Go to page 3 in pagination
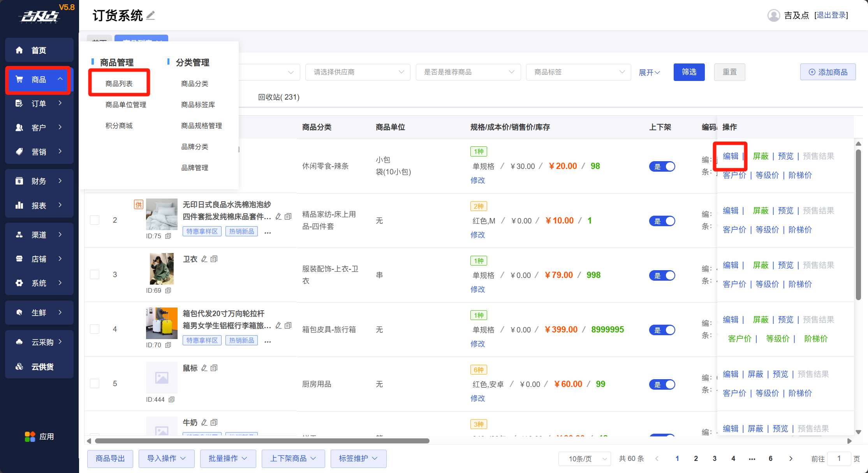868x473 pixels. 715,459
